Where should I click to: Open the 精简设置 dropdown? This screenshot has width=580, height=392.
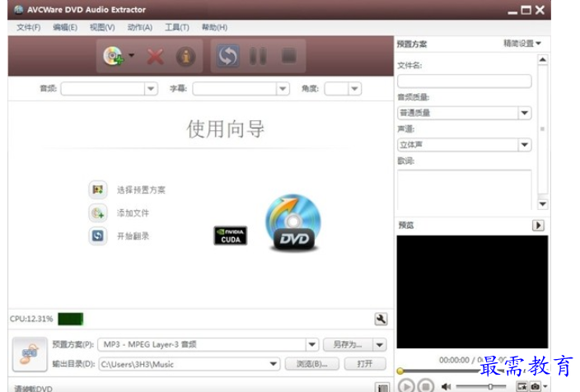(522, 44)
